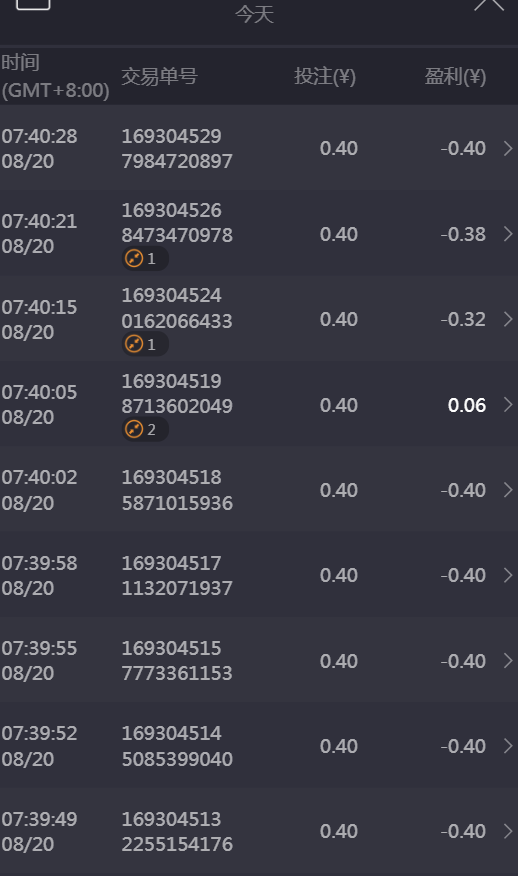518x876 pixels.
Task: Click the orange badge marked 2 at 07:40:05
Action: click(145, 429)
